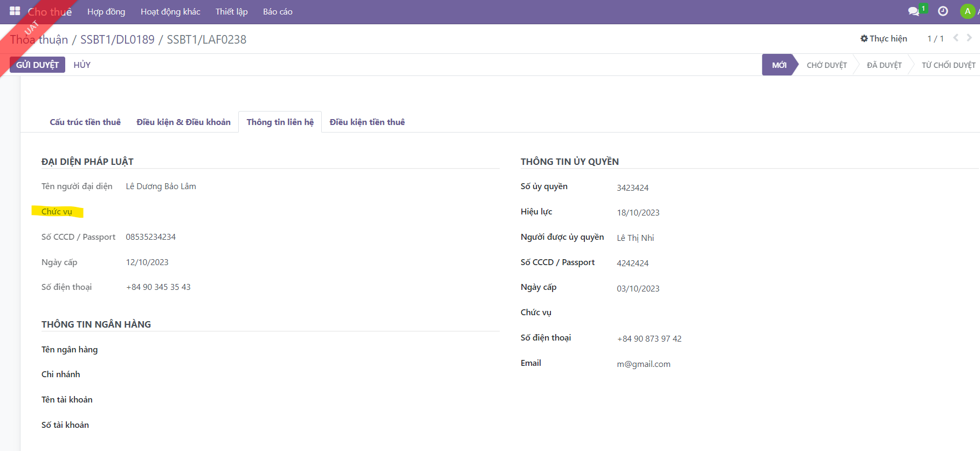Click the Cho thuê app title
Screen dimensions: 980x451
pyautogui.click(x=50, y=12)
